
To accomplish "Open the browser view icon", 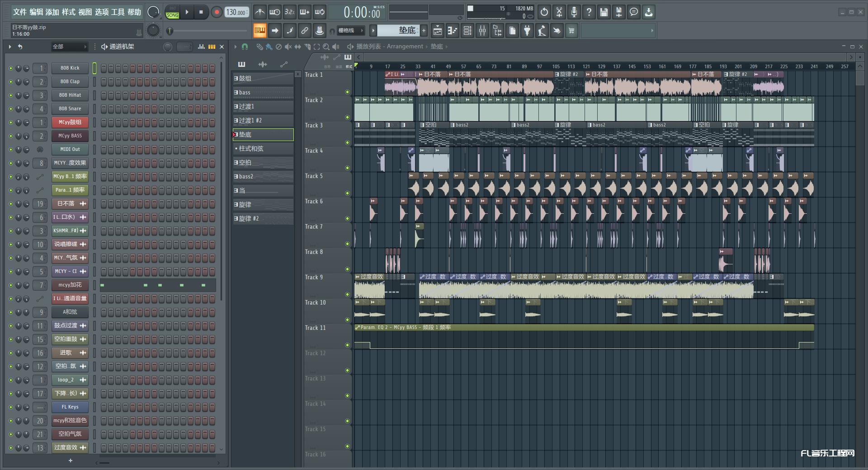I will pos(497,31).
